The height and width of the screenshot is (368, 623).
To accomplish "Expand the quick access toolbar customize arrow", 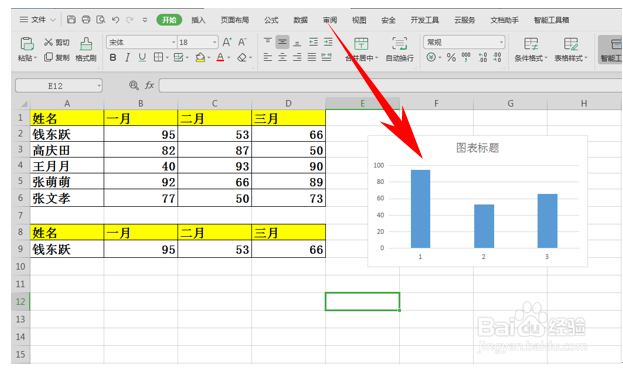I will tap(145, 19).
